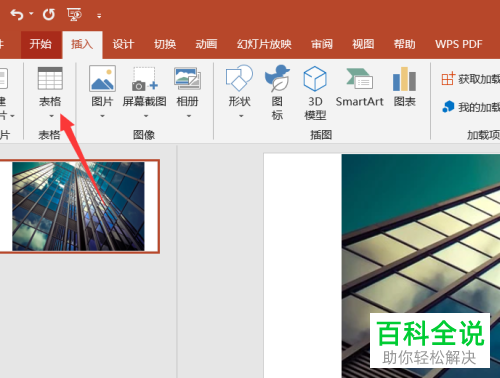This screenshot has height=378, width=500.
Task: Switch to the 开始 tab
Action: (40, 44)
